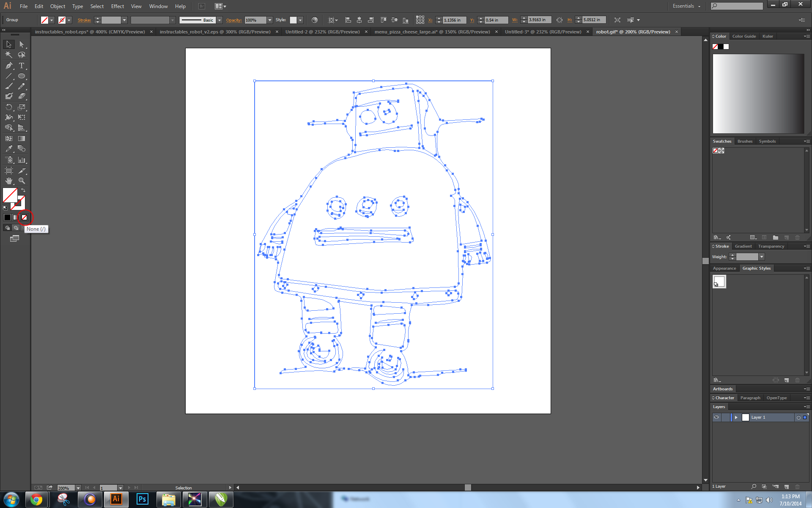Click the target circle of Layer 1
The height and width of the screenshot is (508, 812).
point(798,417)
